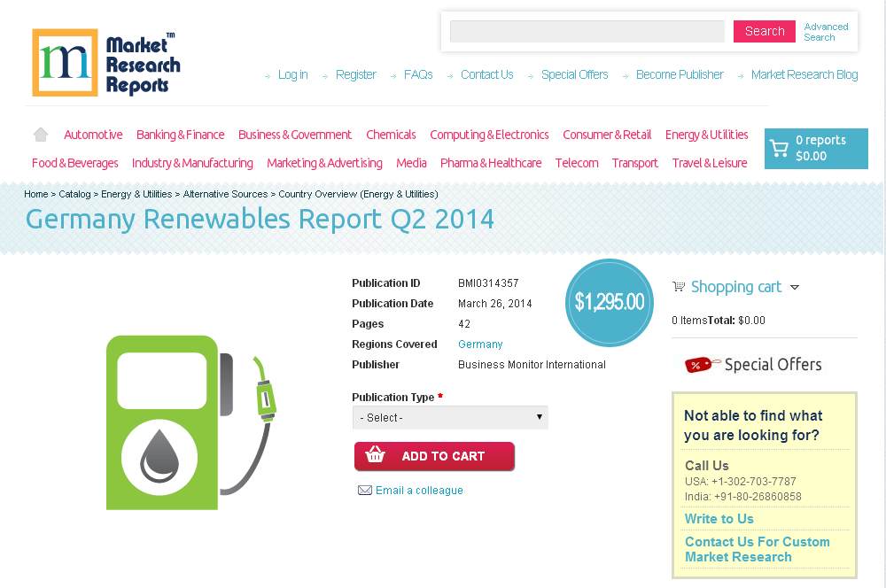Select the Chemicals category
886x588 pixels.
pyautogui.click(x=391, y=135)
